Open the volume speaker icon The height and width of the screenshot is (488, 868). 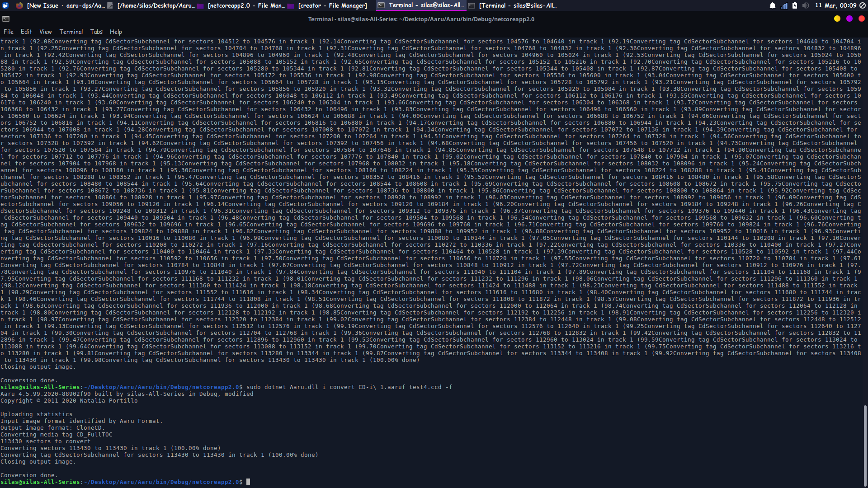coord(806,5)
